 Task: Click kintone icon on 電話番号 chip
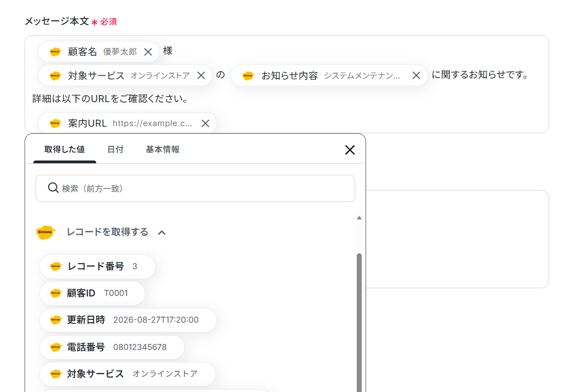tap(56, 347)
